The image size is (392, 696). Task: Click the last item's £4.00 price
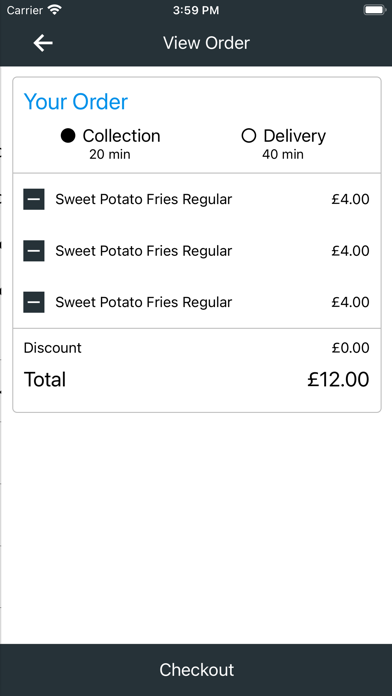350,302
